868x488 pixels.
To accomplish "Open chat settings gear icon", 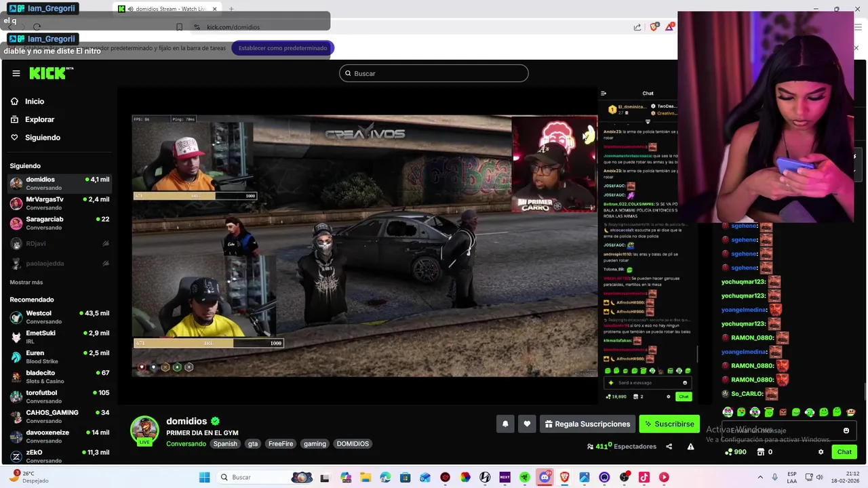I will (x=821, y=452).
